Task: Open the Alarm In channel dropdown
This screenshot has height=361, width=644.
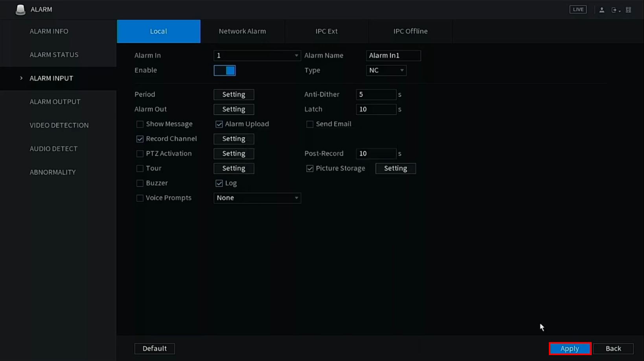Action: (x=257, y=55)
